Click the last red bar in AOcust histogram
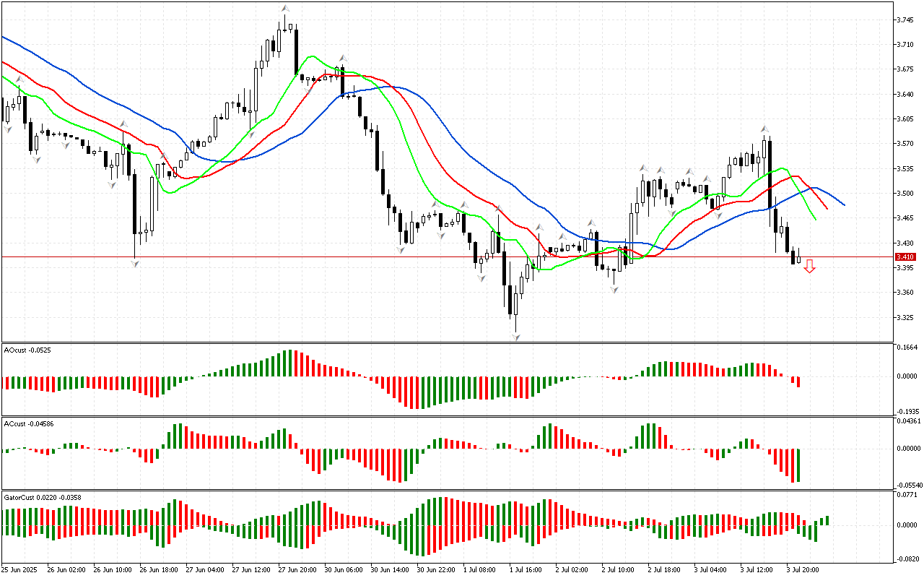Viewport: 924px width, 578px height. (x=798, y=381)
